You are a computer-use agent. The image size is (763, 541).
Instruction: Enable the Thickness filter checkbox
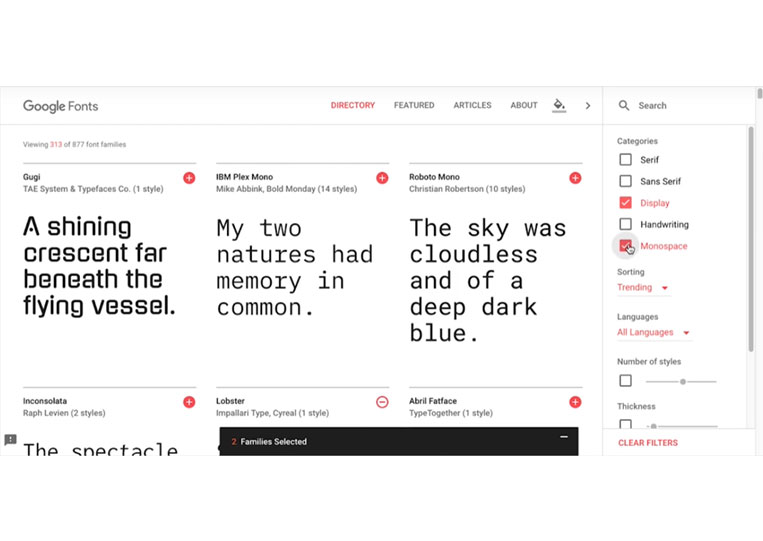point(626,424)
